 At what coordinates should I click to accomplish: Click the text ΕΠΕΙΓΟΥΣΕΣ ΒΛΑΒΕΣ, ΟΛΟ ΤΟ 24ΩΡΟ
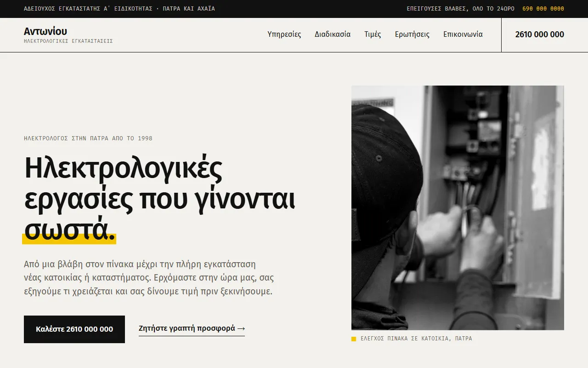461,9
